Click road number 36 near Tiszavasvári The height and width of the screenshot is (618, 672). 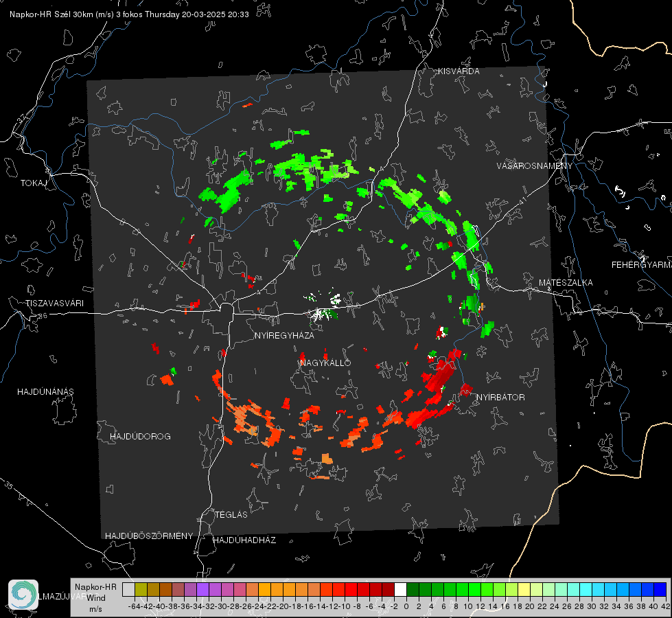43,316
